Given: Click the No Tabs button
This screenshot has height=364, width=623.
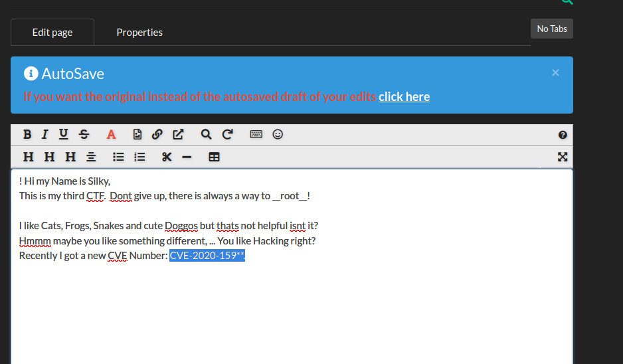Looking at the screenshot, I should 551,29.
